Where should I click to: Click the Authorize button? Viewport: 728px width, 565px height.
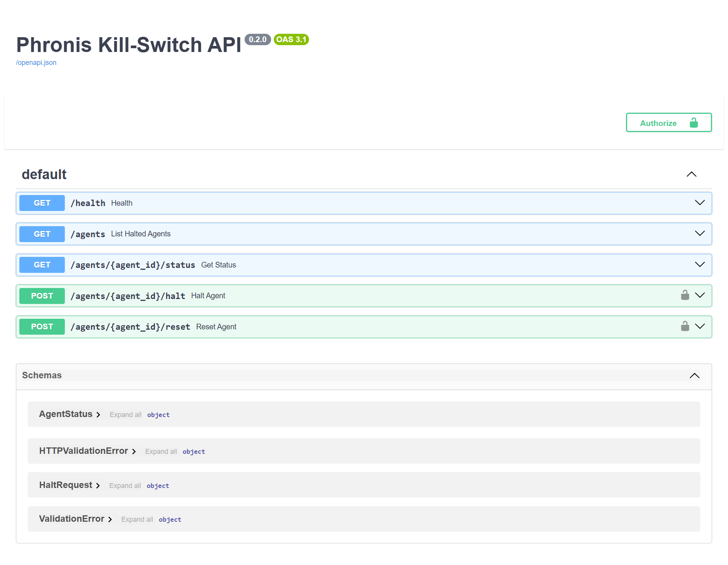(668, 123)
